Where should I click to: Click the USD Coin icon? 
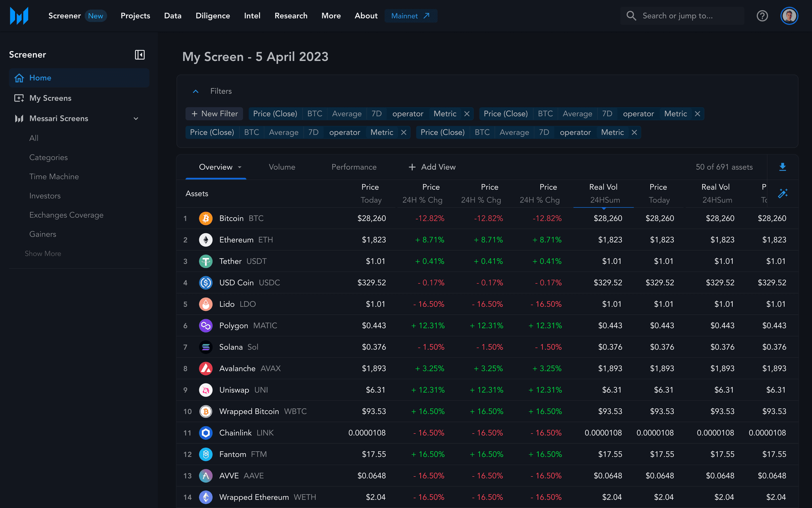(x=206, y=283)
